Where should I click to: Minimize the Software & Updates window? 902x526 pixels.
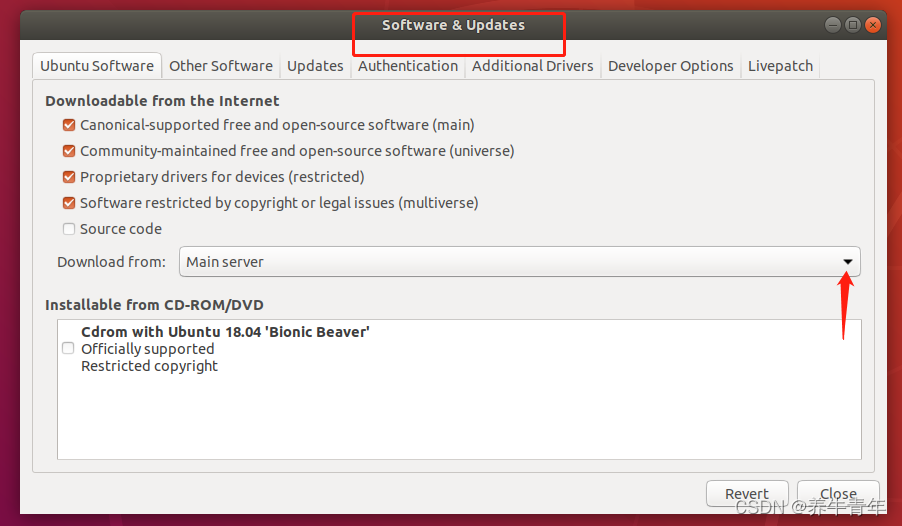[x=832, y=25]
